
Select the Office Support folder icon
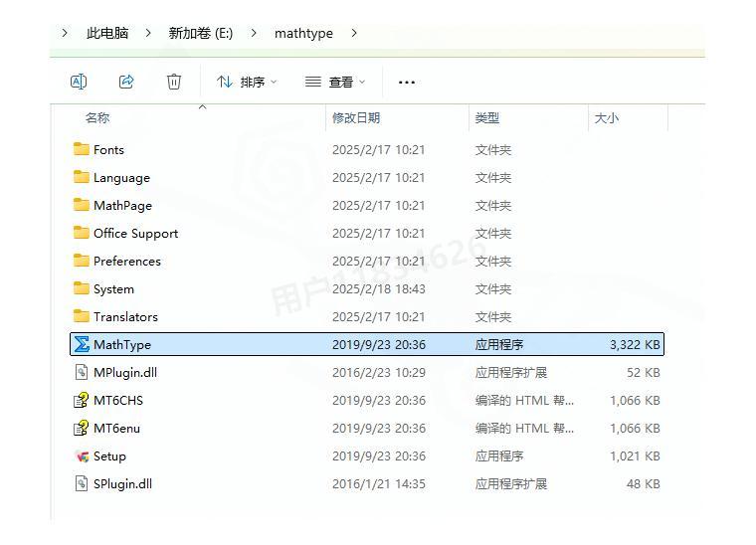click(x=81, y=233)
